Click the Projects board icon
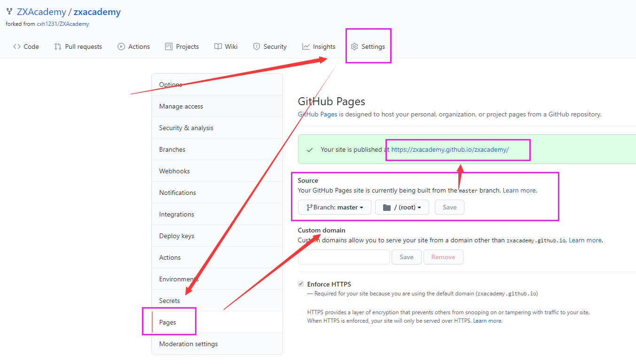The height and width of the screenshot is (364, 636). (x=168, y=46)
